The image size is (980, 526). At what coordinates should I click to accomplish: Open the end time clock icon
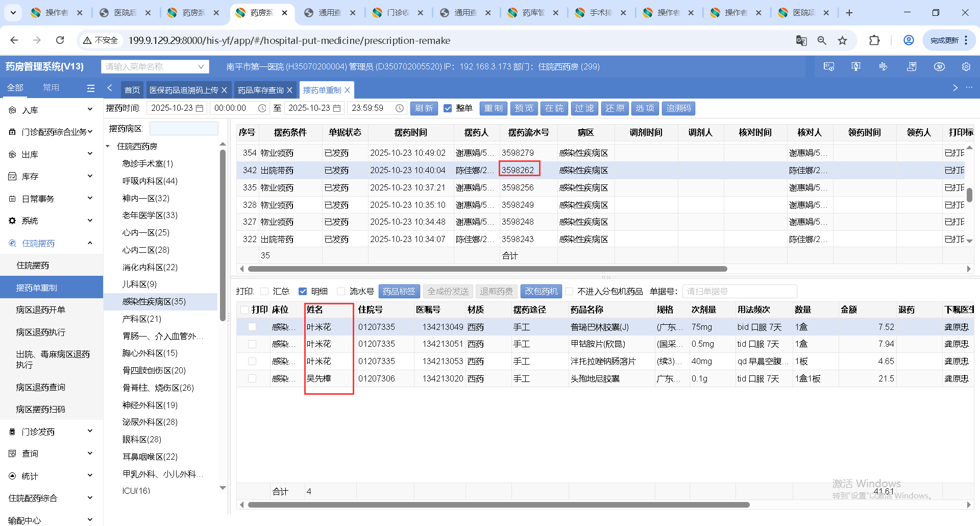click(400, 108)
